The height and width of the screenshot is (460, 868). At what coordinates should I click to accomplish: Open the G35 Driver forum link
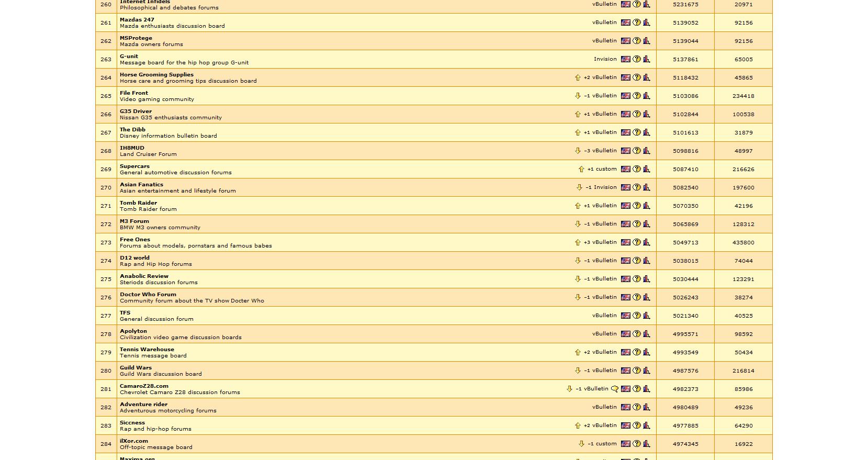pyautogui.click(x=136, y=111)
